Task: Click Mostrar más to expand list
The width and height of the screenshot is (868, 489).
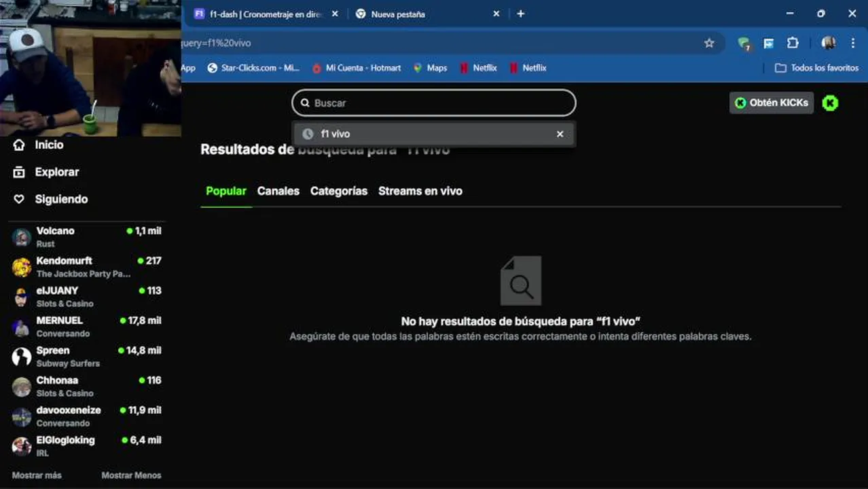Action: pyautogui.click(x=37, y=475)
